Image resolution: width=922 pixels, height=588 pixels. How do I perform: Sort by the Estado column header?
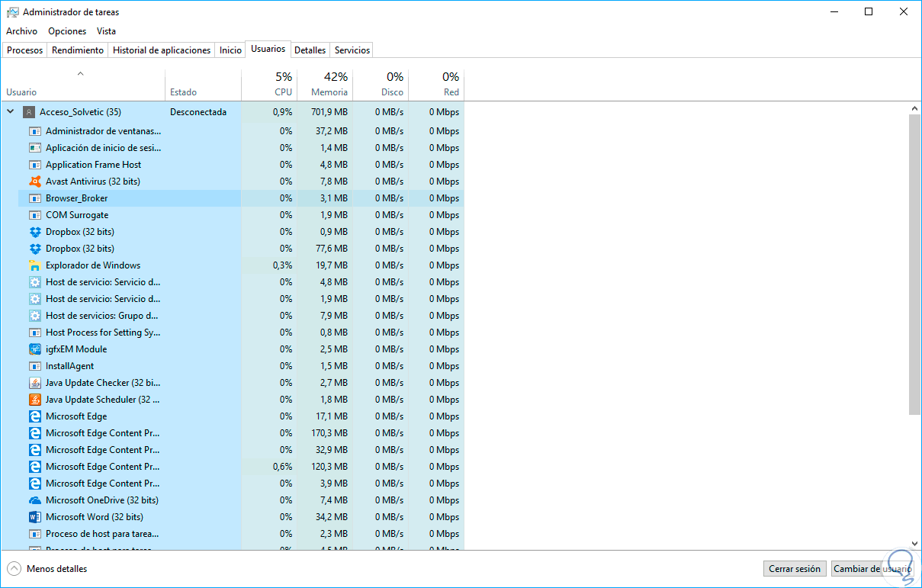pos(203,85)
